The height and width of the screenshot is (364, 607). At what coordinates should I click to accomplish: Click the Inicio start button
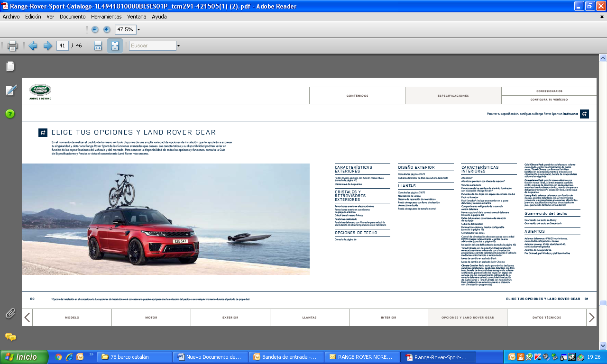click(24, 357)
